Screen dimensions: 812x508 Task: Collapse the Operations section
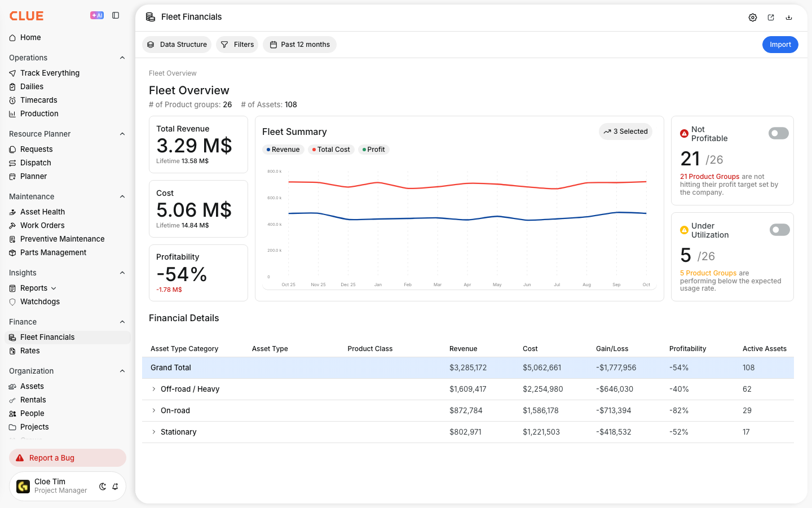(x=122, y=58)
